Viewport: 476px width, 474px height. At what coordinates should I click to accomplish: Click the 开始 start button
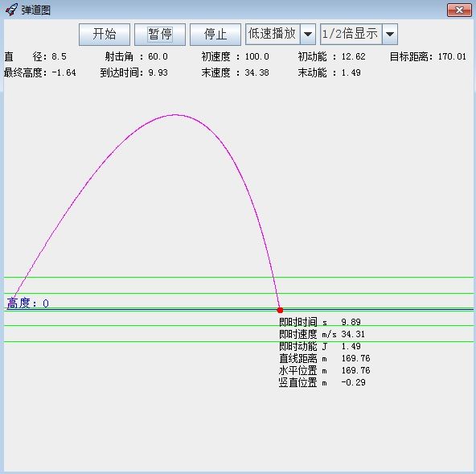105,35
